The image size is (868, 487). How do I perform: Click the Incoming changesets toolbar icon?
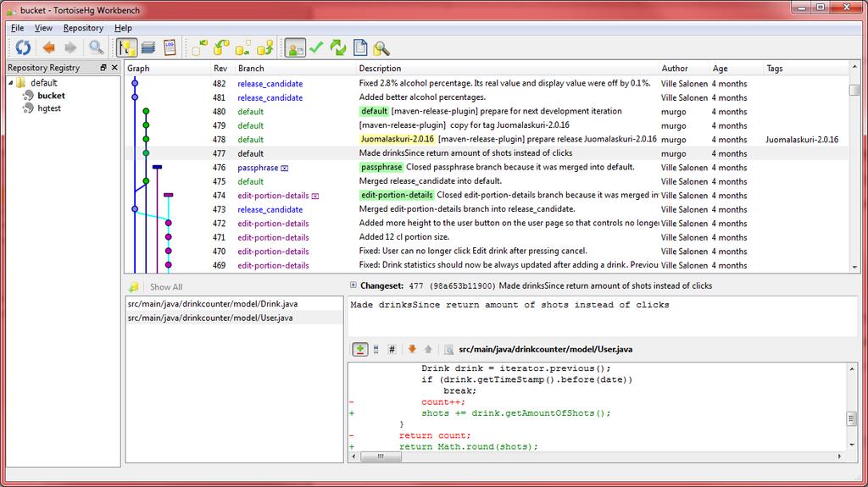pyautogui.click(x=199, y=48)
